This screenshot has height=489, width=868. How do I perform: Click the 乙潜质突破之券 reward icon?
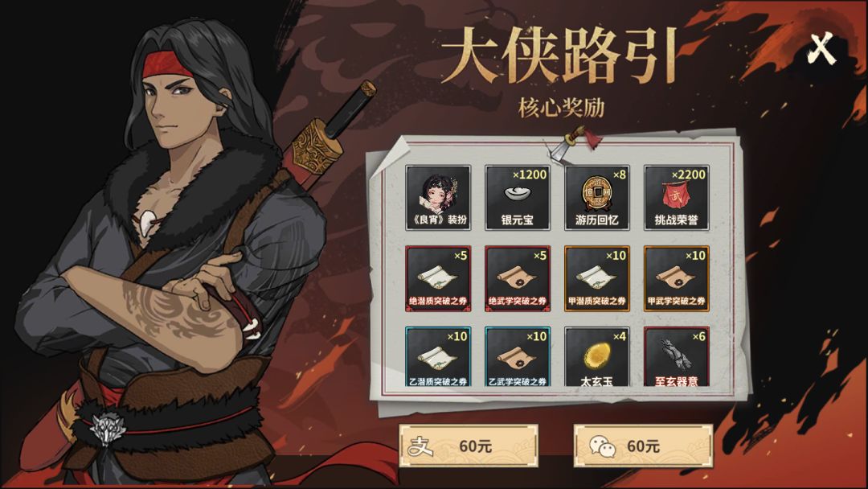(x=438, y=356)
